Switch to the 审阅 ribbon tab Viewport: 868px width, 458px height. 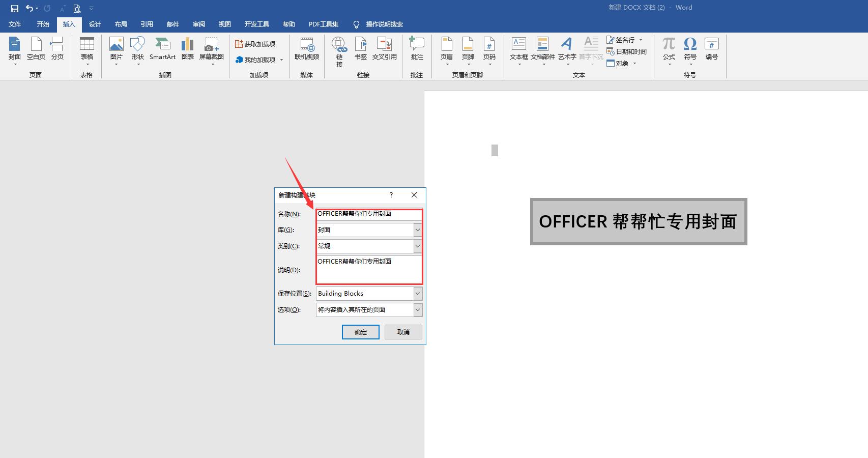point(198,24)
